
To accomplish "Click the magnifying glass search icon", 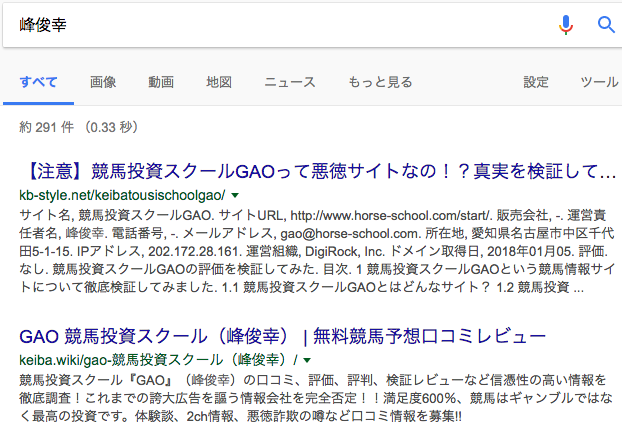I will (x=606, y=25).
